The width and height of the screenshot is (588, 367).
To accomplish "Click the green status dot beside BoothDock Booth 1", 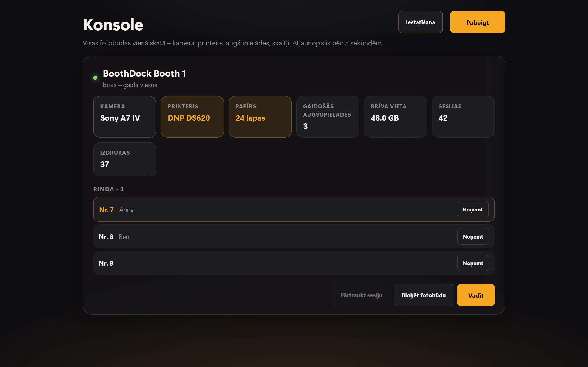I will [x=95, y=78].
